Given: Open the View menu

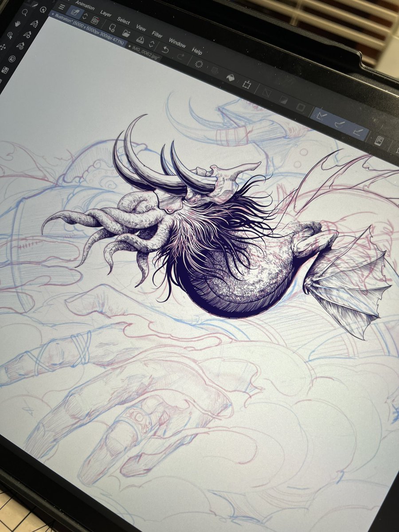Looking at the screenshot, I should tap(141, 28).
